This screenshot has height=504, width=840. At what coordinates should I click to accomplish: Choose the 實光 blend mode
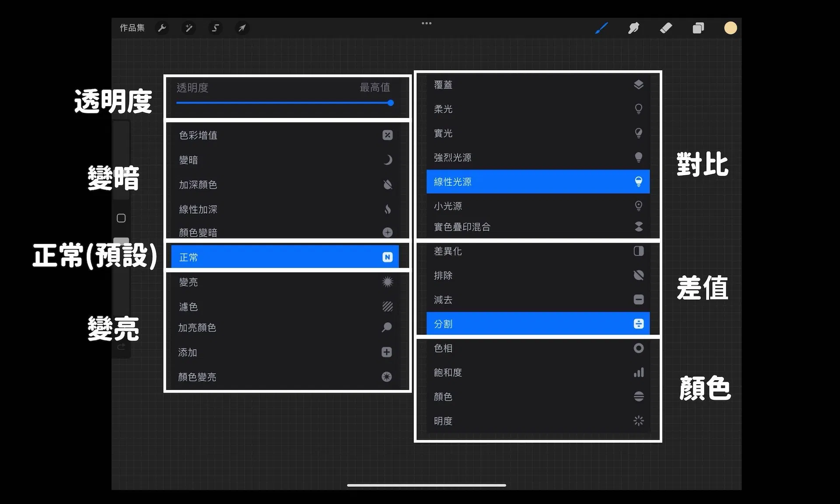[x=538, y=133]
